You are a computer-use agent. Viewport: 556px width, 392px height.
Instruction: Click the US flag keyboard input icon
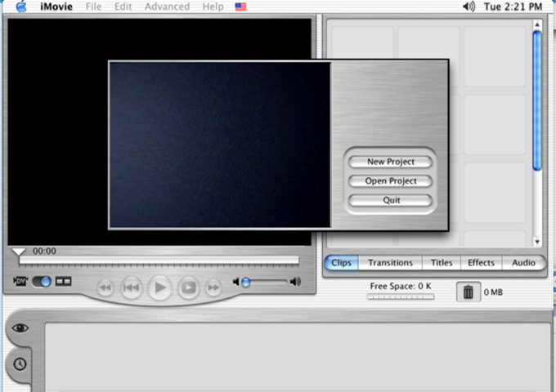pos(240,7)
